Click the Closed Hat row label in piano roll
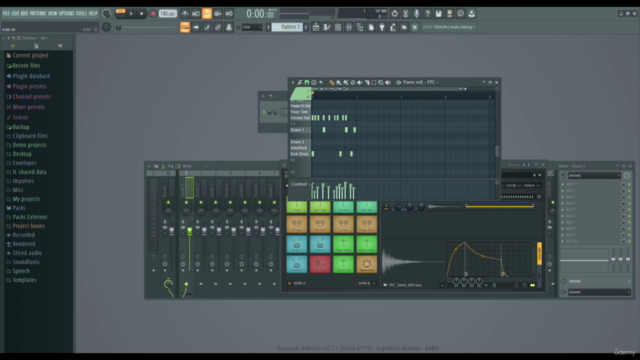640x360 pixels. point(300,118)
